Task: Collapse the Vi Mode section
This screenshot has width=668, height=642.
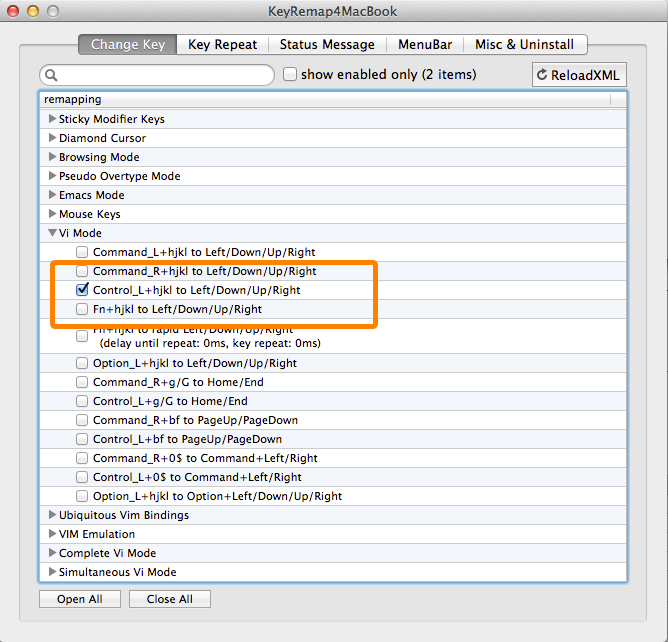Action: point(52,233)
